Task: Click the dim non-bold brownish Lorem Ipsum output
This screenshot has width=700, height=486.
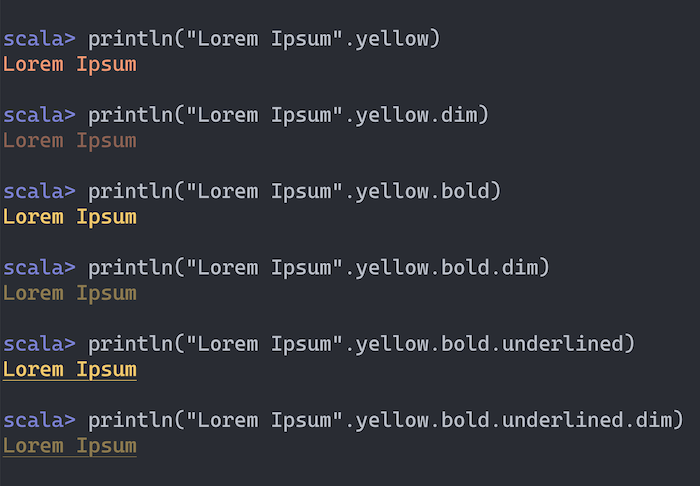Action: 70,141
